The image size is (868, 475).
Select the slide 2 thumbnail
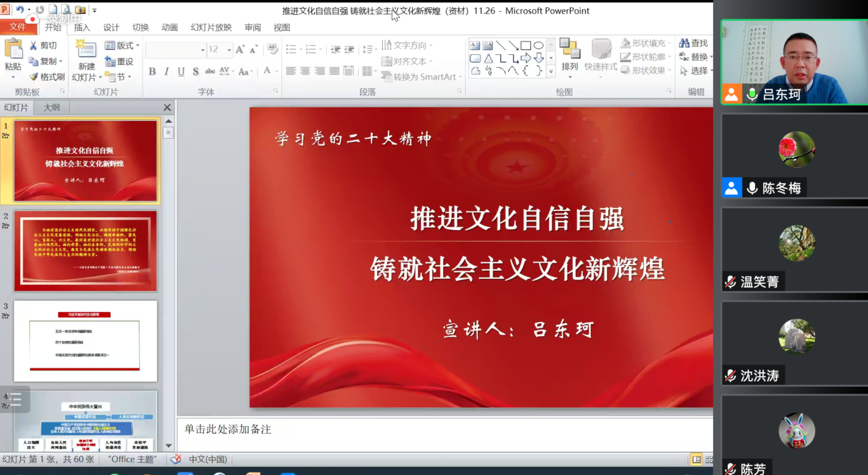[86, 251]
